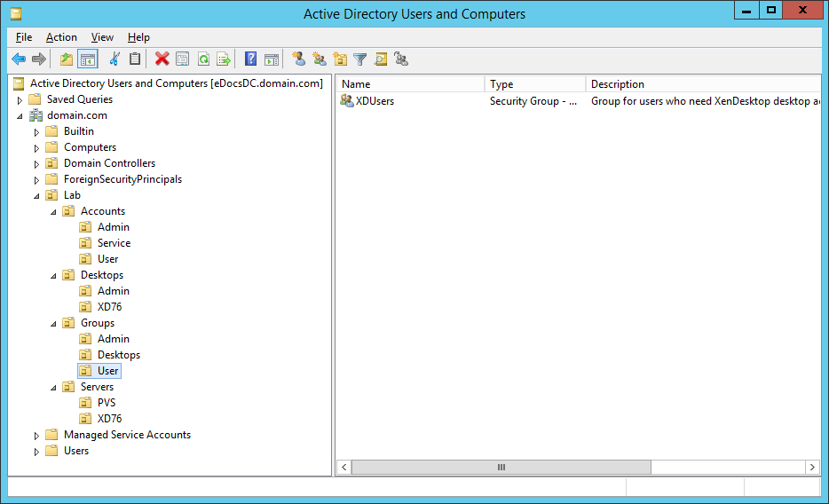Click the Back arrow in the toolbar
Screen dimensions: 829x504
pos(19,59)
